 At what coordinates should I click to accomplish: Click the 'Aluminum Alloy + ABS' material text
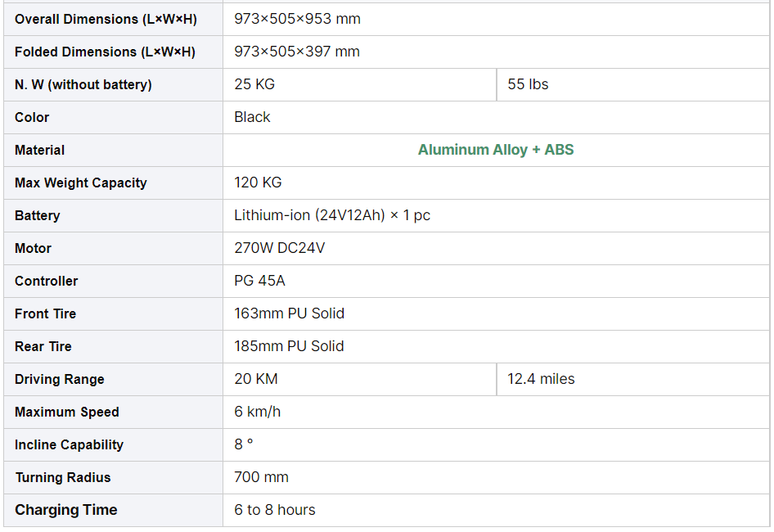[x=495, y=150]
